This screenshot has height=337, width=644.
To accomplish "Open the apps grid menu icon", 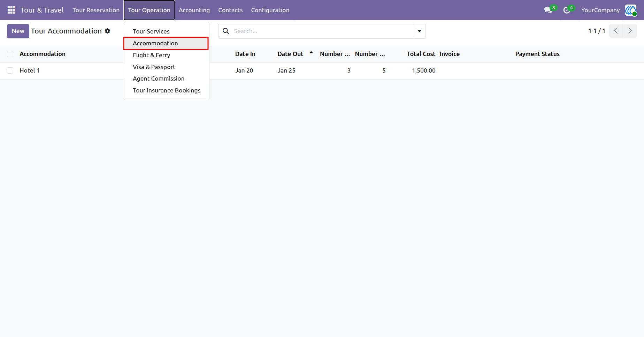I will tap(11, 10).
